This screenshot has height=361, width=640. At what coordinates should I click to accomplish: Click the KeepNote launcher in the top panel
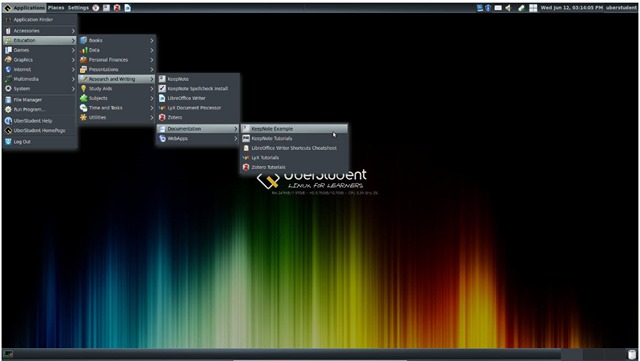(x=106, y=8)
